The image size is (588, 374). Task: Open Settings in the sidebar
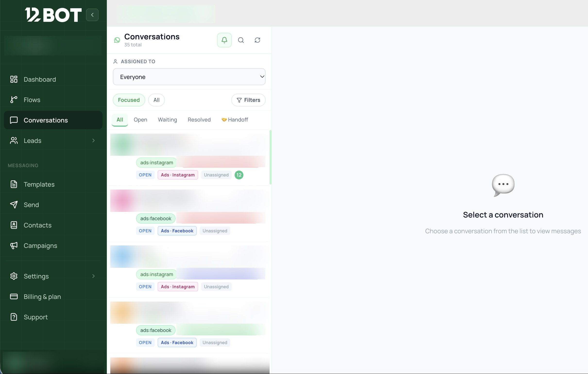click(53, 276)
